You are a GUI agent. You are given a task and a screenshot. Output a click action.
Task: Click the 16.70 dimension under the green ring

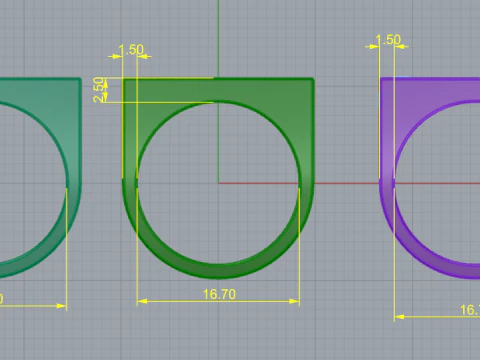coord(219,294)
